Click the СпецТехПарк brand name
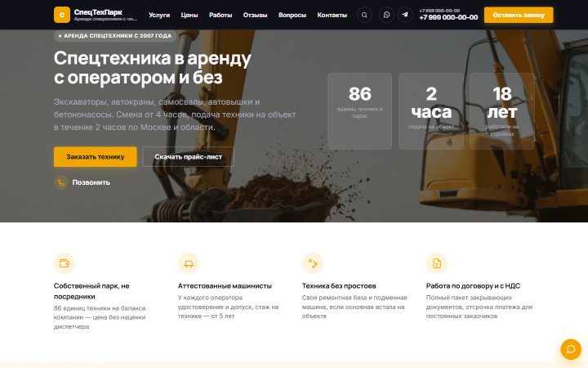 coord(98,12)
